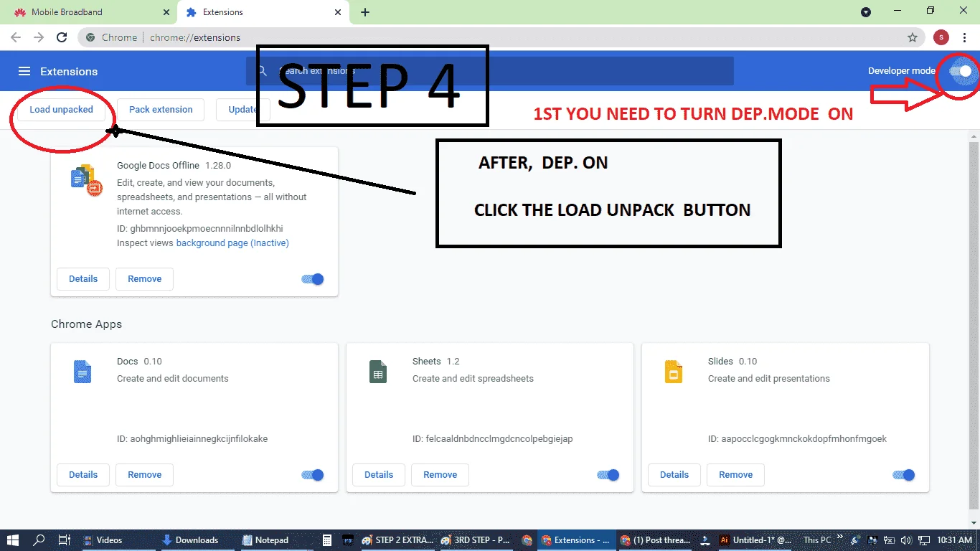Click the Load unpacked button

click(62, 110)
